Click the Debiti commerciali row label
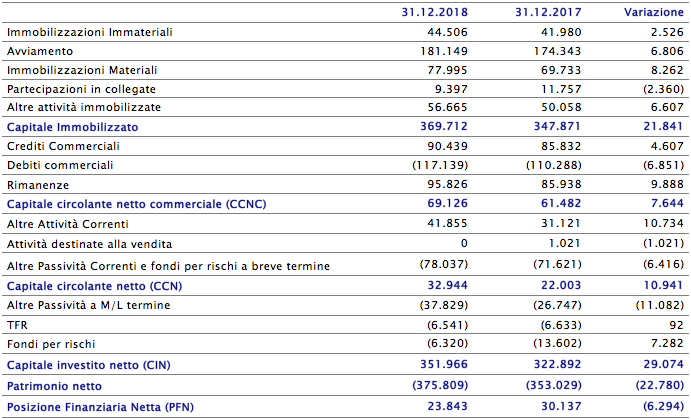The width and height of the screenshot is (691, 419). (x=59, y=164)
